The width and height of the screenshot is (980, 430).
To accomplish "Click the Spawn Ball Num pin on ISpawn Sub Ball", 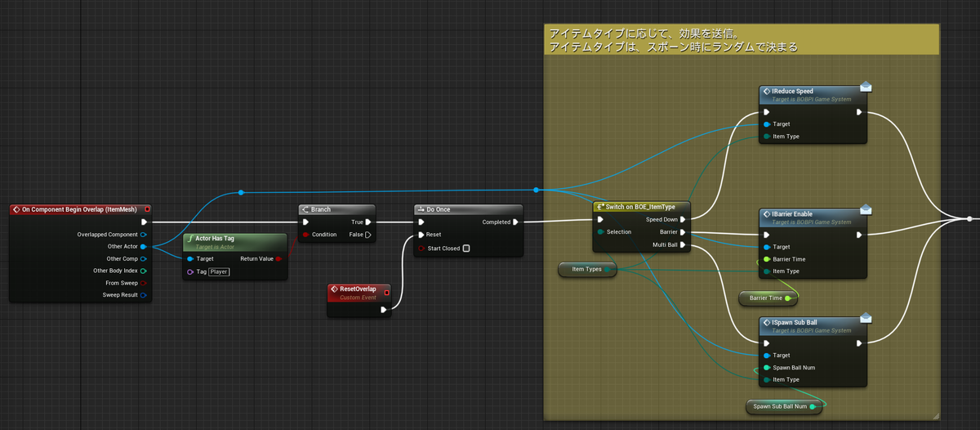I will point(767,368).
